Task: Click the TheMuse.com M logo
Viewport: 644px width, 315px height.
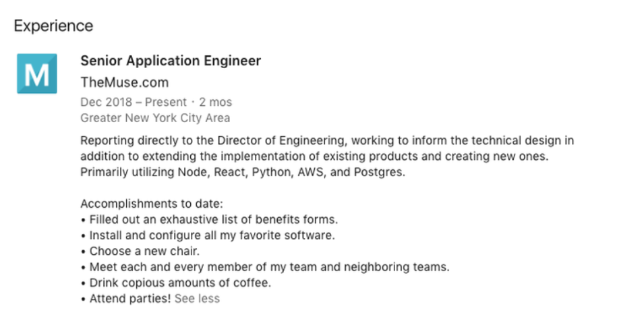Action: click(x=37, y=74)
